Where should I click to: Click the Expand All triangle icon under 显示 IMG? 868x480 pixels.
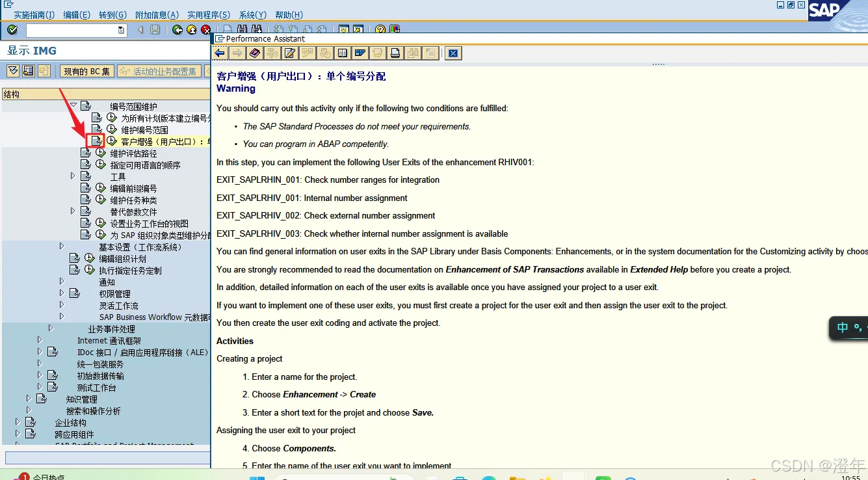[12, 71]
